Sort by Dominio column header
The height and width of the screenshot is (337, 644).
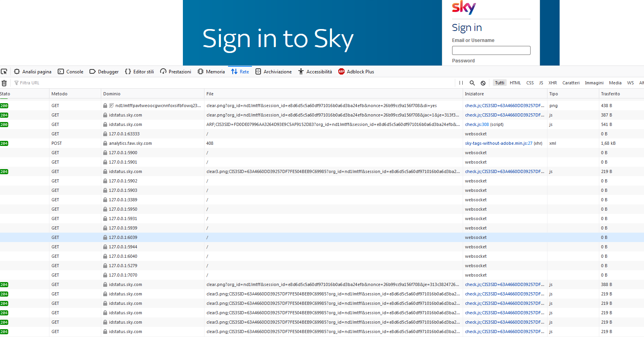pos(153,94)
